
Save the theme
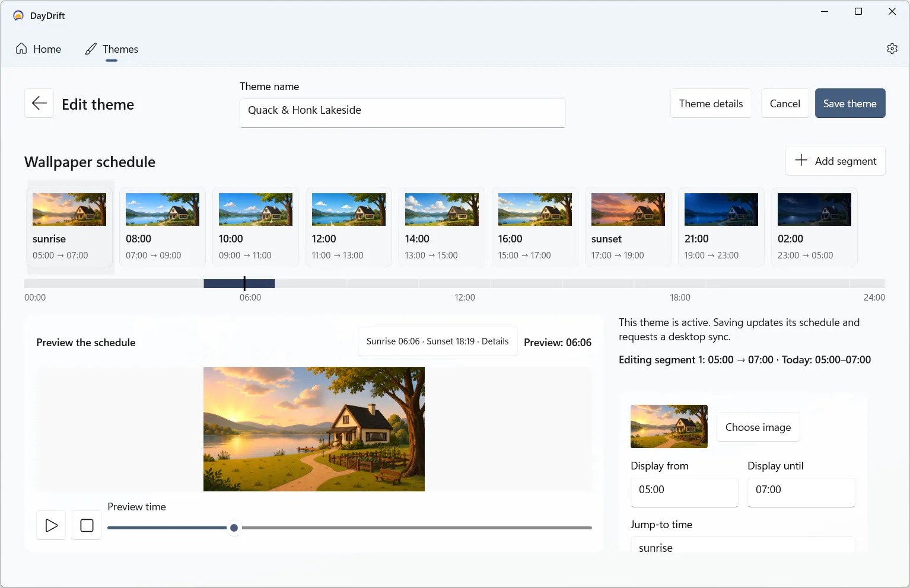[x=849, y=104]
